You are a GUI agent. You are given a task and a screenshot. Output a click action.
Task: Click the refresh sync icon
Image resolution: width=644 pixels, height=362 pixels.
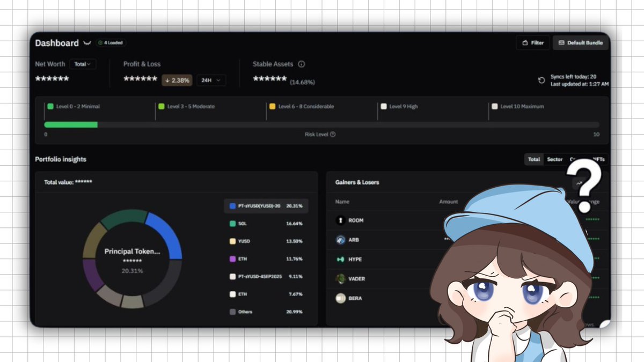tap(541, 80)
